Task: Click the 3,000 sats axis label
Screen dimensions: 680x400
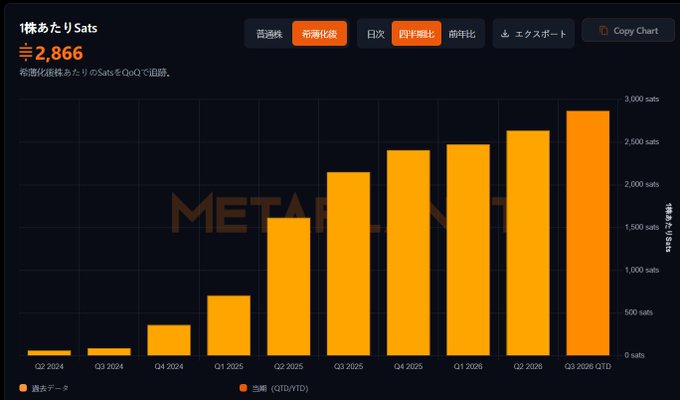Action: click(x=641, y=99)
